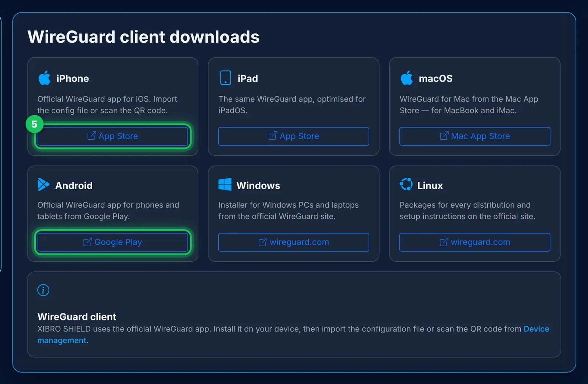Follow the Device management link
The height and width of the screenshot is (384, 588).
[536, 329]
